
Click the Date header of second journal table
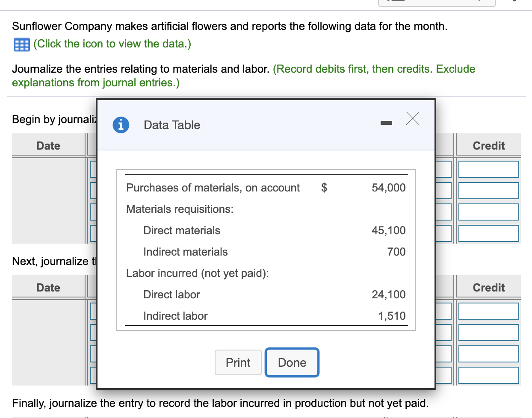coord(48,288)
